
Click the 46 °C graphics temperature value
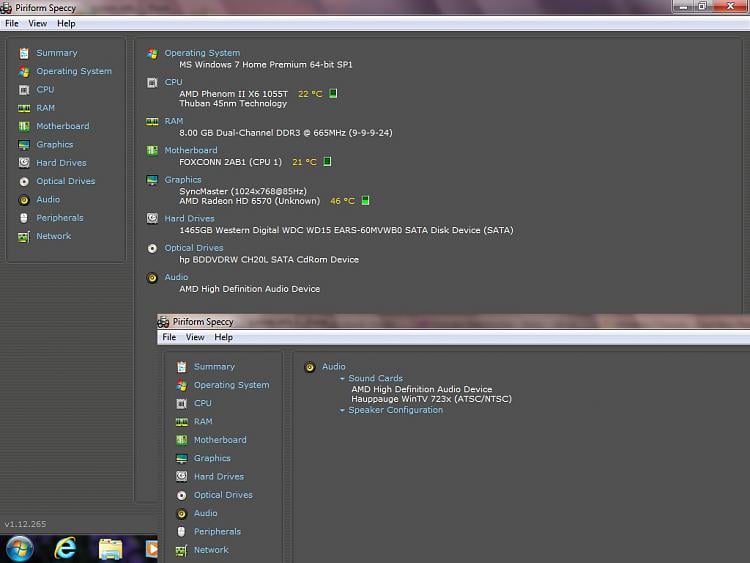pos(342,201)
